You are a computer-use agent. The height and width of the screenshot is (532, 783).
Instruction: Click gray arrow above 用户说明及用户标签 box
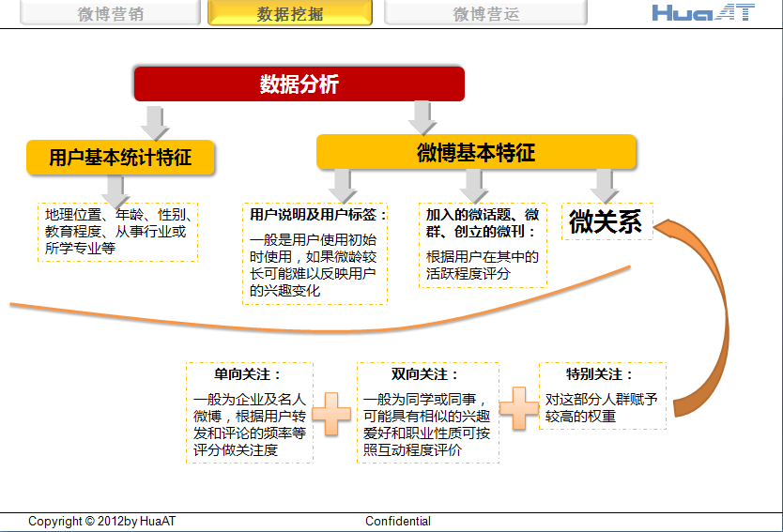click(x=342, y=186)
